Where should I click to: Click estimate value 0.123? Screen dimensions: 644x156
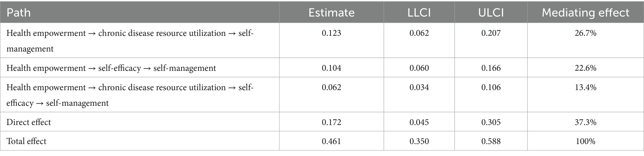[331, 33]
